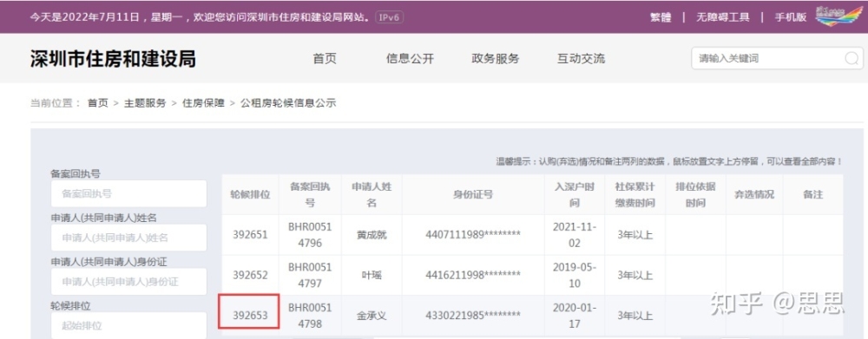Click the 温馨提示 notice text
Screen dimensions: 868x339
tap(668, 162)
